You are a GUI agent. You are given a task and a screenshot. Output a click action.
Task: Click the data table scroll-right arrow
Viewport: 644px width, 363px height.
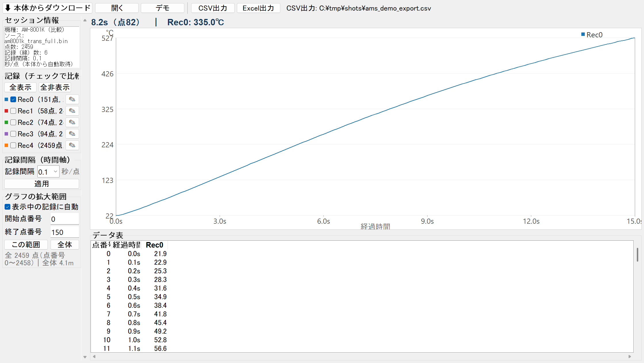click(630, 356)
